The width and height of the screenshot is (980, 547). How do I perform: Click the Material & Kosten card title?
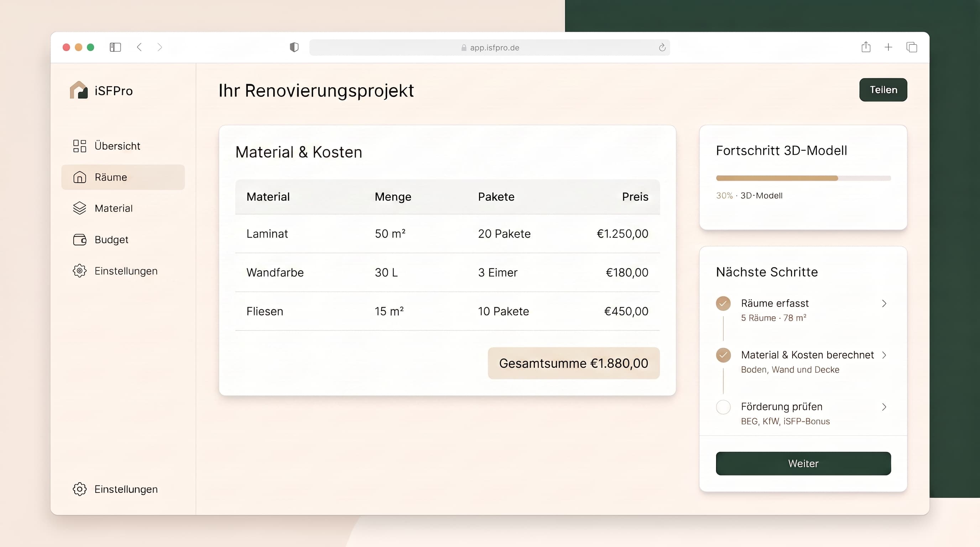point(299,152)
